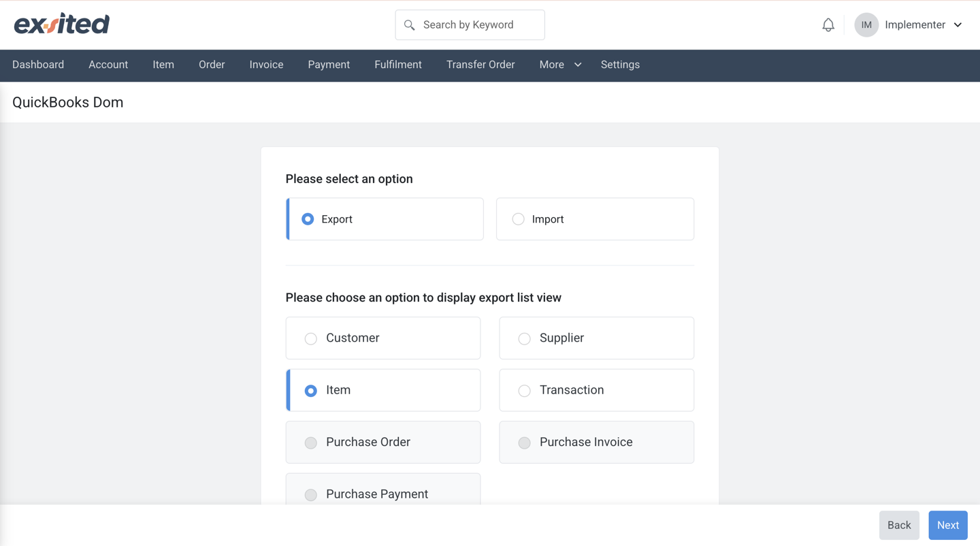Image resolution: width=980 pixels, height=546 pixels.
Task: Choose the Customer export option
Action: [383, 338]
